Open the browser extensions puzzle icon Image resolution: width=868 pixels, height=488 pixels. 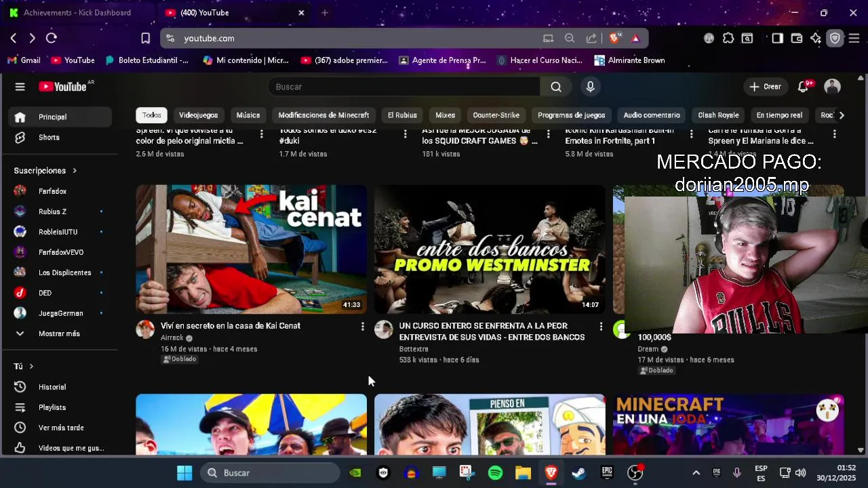point(728,39)
